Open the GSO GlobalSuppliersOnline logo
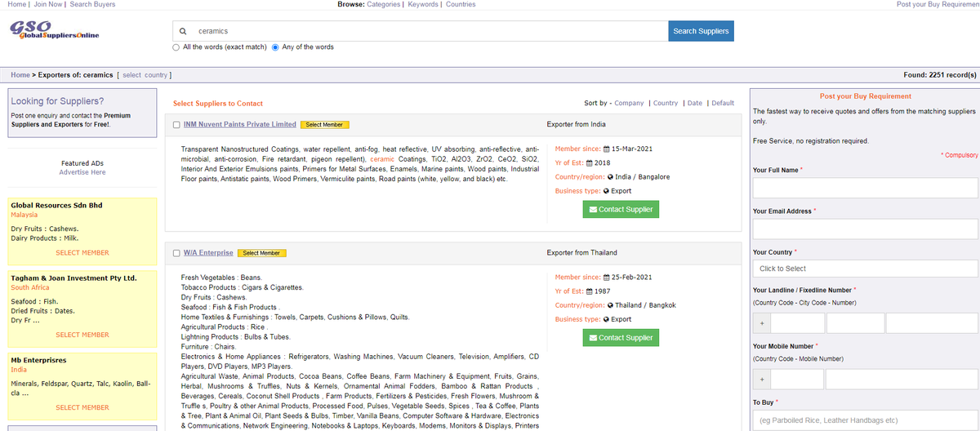 click(x=55, y=30)
